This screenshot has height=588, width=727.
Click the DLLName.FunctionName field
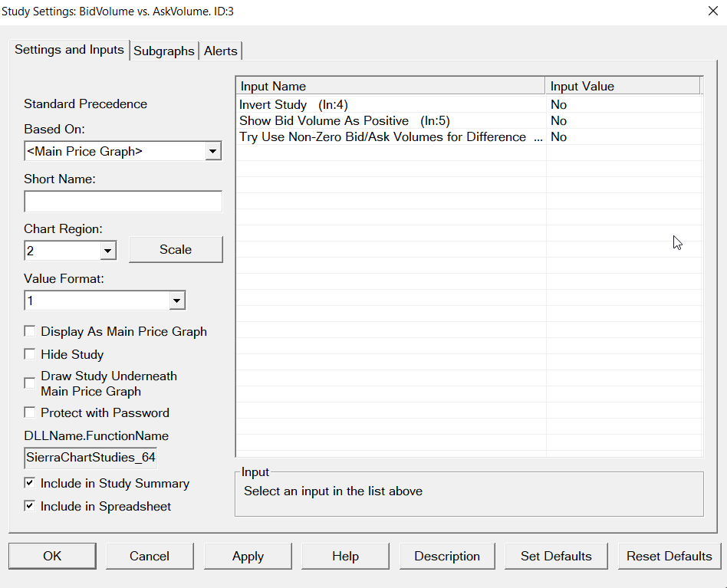[x=90, y=458]
